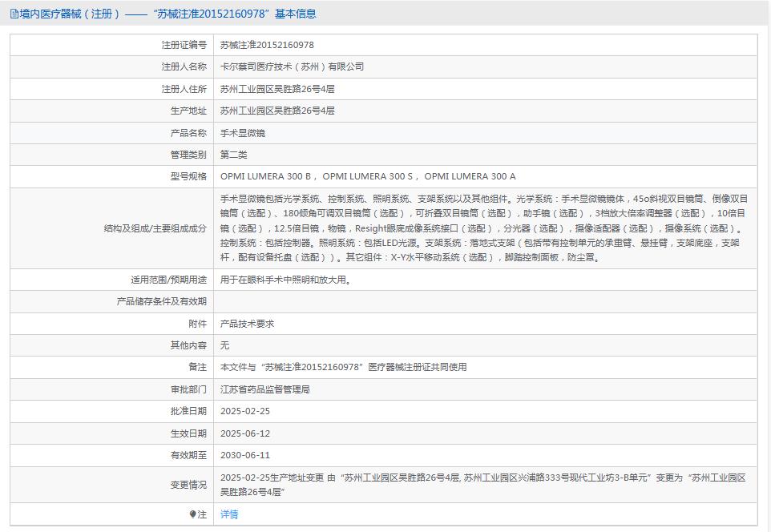Click the 注册证编号 row label
Image resolution: width=771 pixels, height=532 pixels.
[x=184, y=45]
